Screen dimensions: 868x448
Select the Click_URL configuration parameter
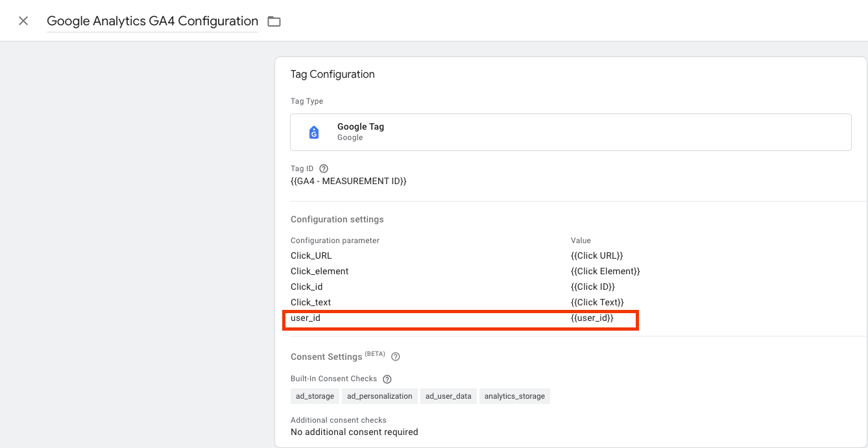coord(311,255)
